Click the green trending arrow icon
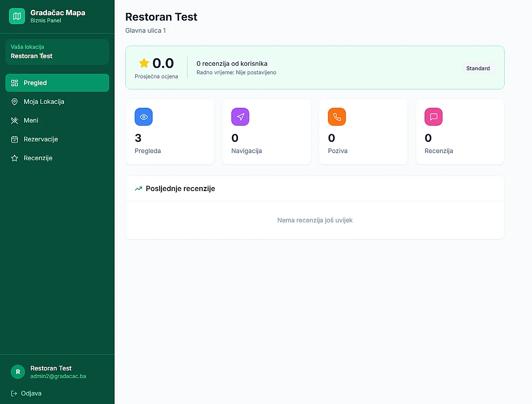 point(138,189)
